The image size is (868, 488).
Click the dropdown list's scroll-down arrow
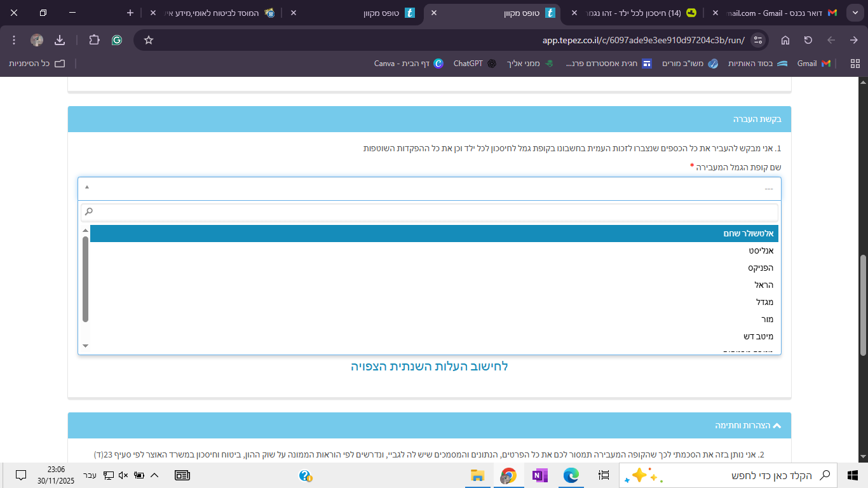tap(86, 346)
